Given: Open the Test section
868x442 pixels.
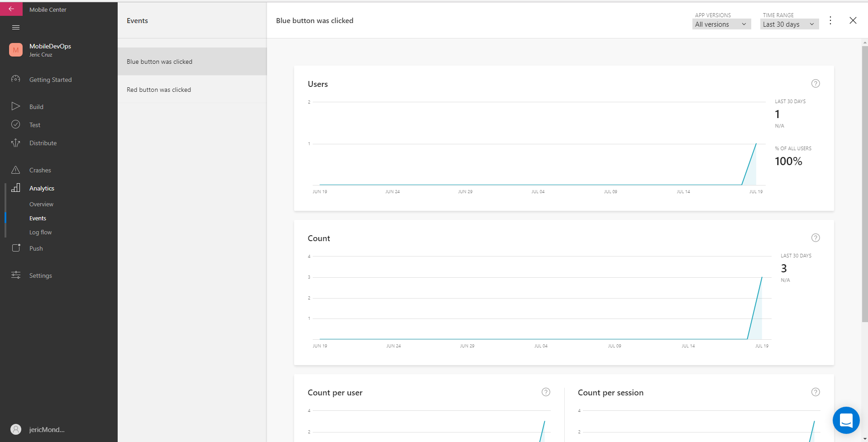Looking at the screenshot, I should click(35, 125).
